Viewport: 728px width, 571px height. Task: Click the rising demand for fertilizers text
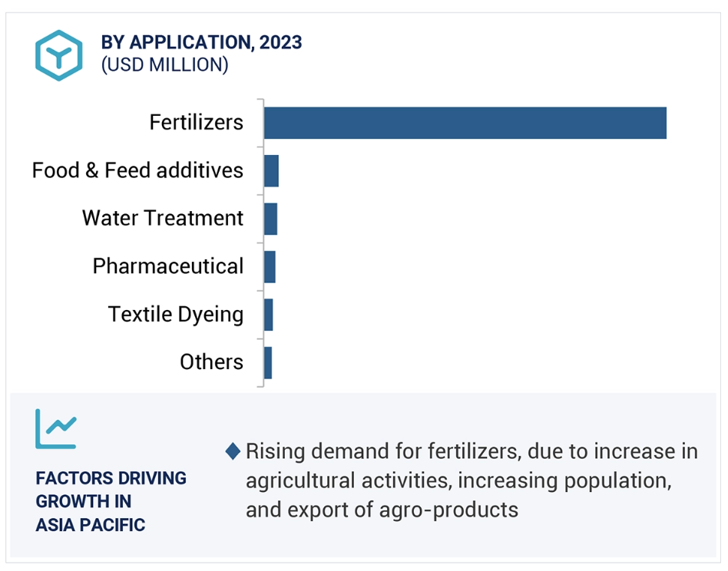[472, 480]
